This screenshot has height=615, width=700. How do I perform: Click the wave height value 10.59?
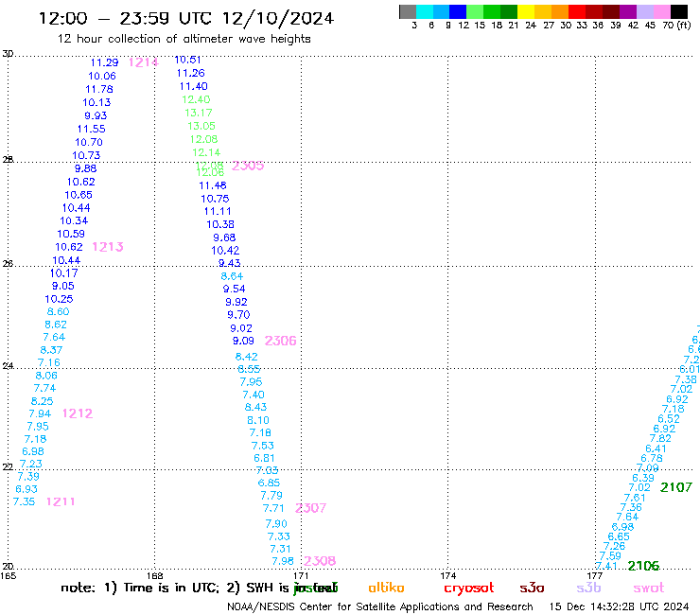click(x=71, y=234)
